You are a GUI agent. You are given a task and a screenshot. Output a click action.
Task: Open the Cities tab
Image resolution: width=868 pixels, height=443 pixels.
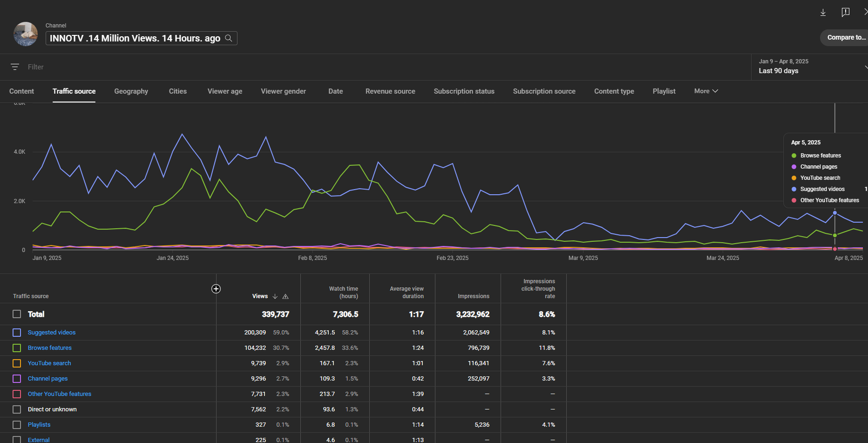point(178,91)
